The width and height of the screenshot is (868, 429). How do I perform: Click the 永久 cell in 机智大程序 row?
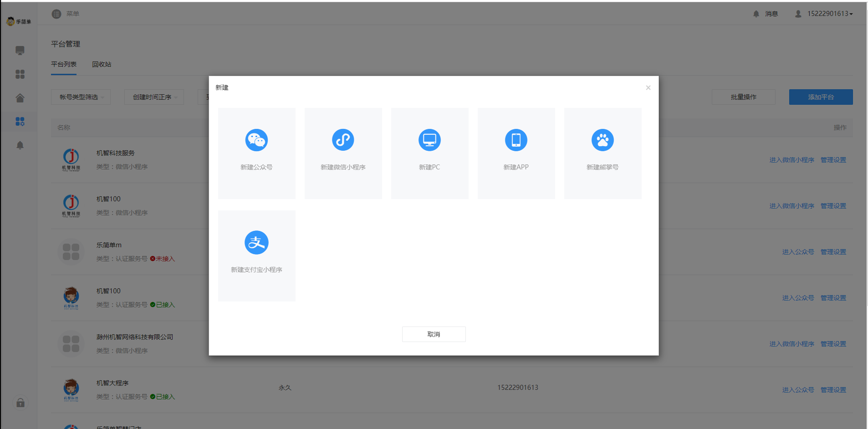click(x=285, y=388)
